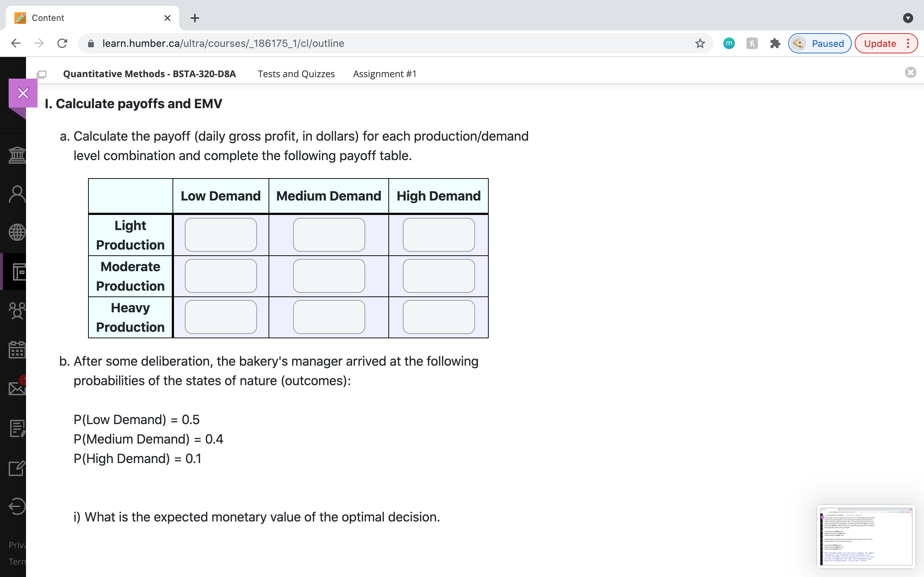Open Chrome's three-dot menu

(x=908, y=44)
